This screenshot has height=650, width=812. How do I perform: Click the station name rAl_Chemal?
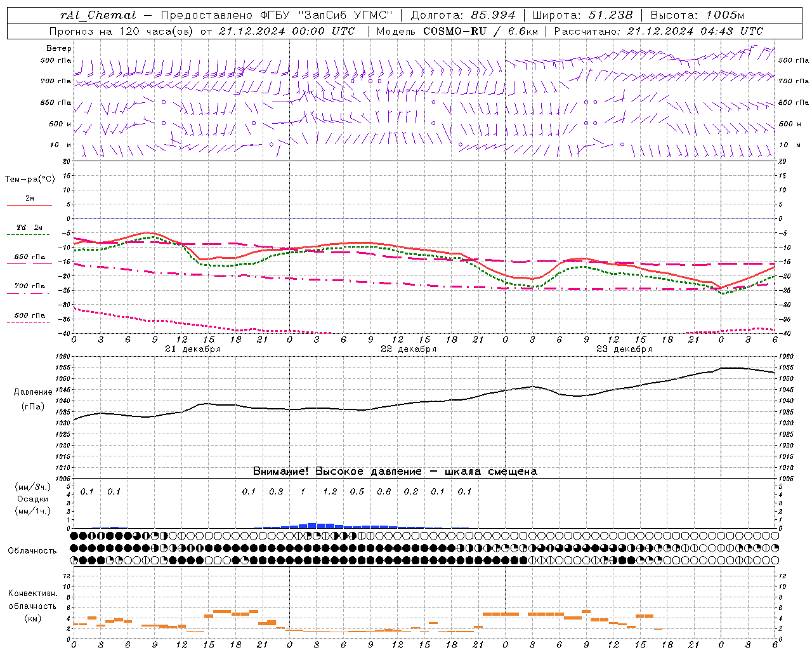98,15
